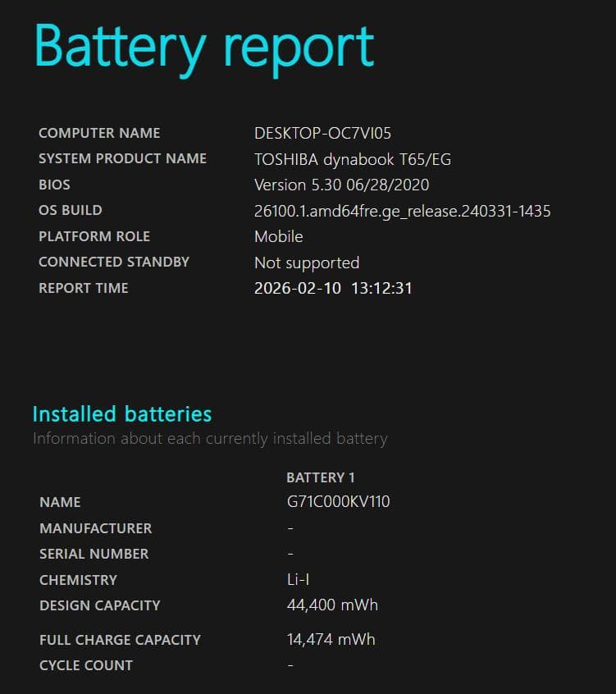
Task: Select the BATTERY 1 column header
Action: click(320, 477)
